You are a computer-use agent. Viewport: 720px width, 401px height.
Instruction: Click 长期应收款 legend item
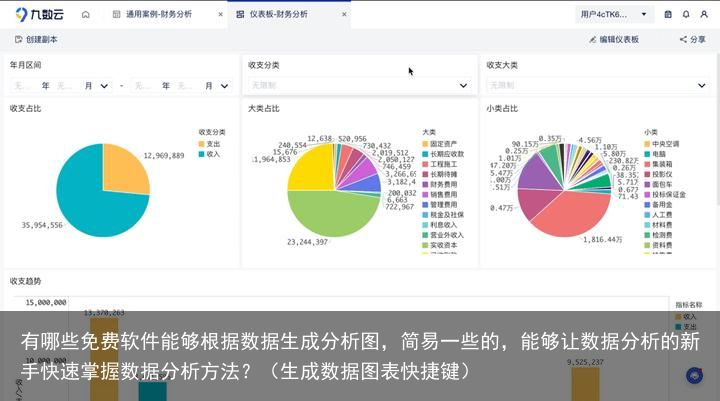[443, 154]
